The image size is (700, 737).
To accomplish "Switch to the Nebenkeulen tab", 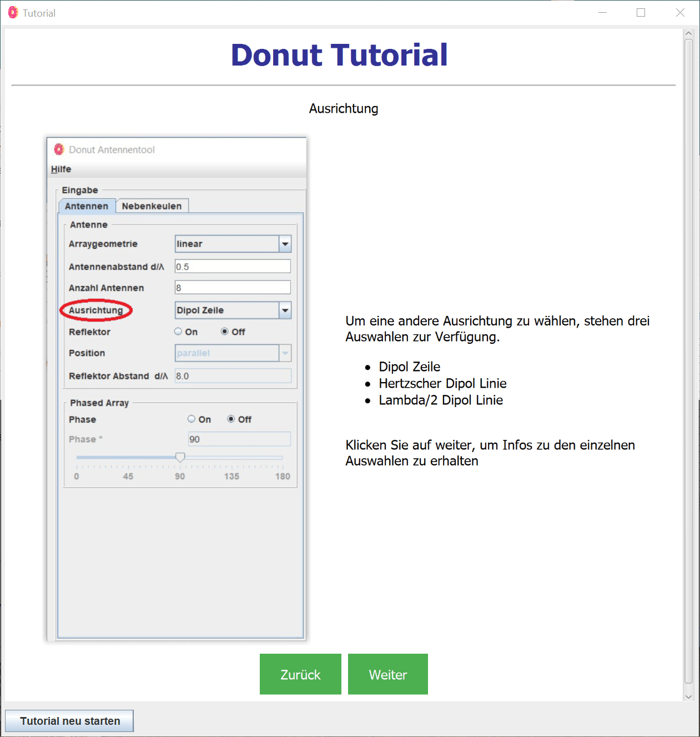I will [152, 206].
